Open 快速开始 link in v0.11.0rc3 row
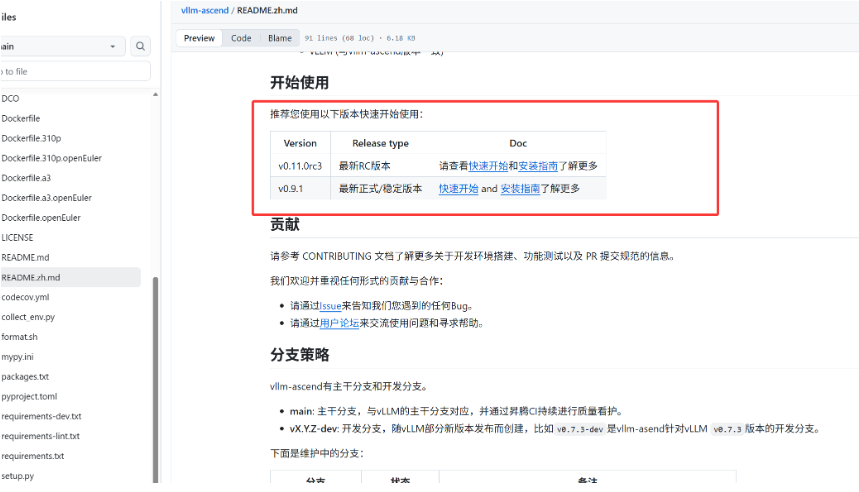The image size is (859, 492). click(x=488, y=166)
